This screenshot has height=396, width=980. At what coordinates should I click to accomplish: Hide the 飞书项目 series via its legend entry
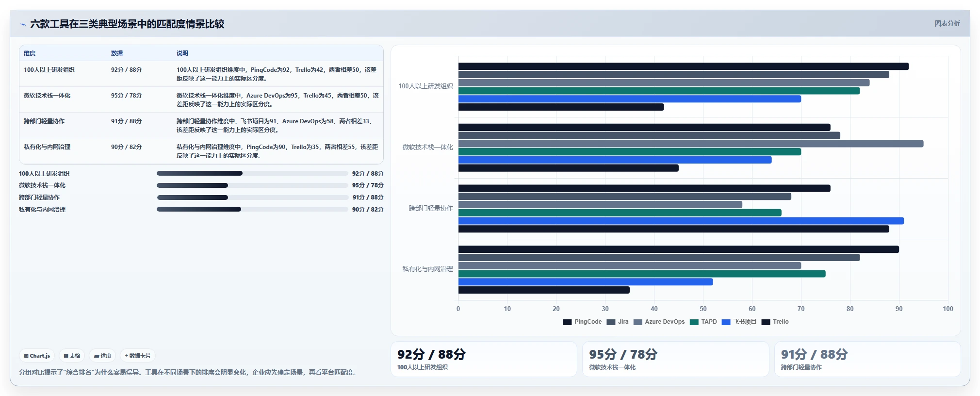[739, 322]
